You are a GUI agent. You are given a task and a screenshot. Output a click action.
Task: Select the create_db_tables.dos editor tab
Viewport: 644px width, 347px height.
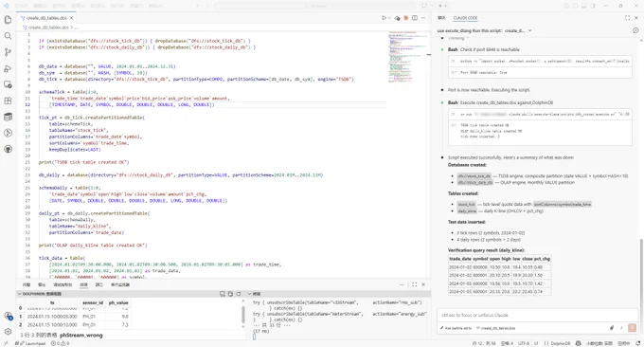click(x=46, y=18)
